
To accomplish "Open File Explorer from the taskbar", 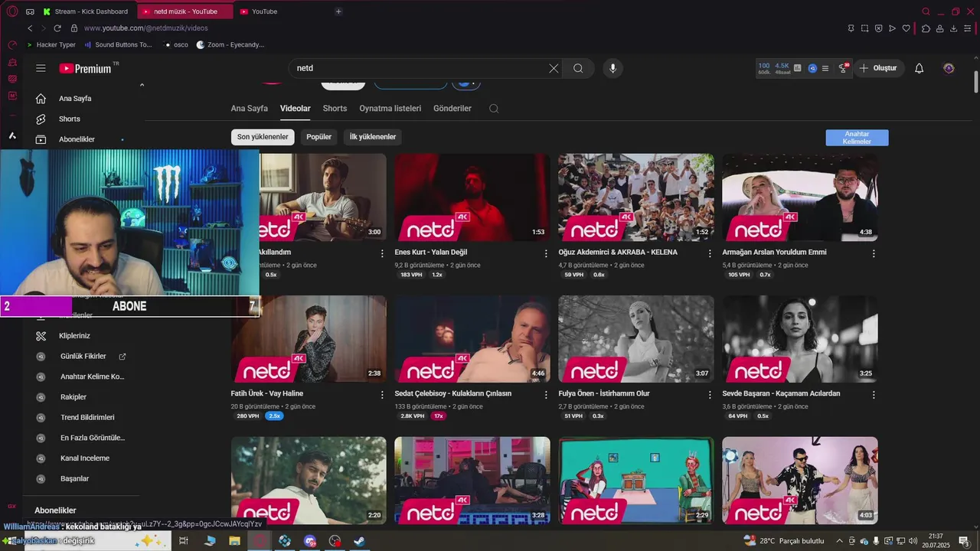I will point(235,541).
